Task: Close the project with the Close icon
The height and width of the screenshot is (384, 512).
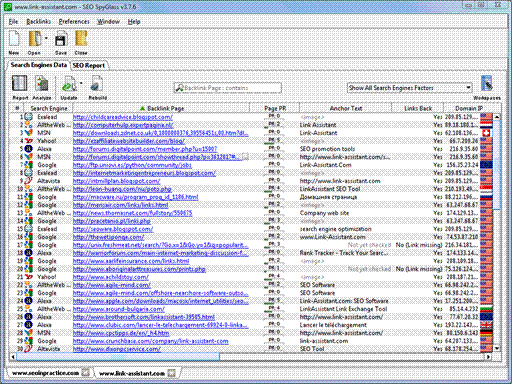Action: coord(81,39)
